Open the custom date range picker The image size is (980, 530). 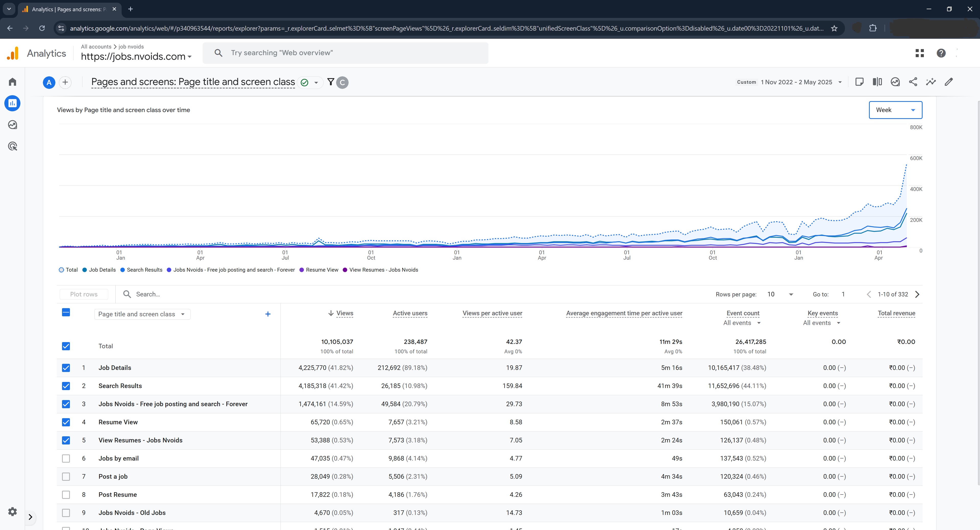(x=789, y=82)
